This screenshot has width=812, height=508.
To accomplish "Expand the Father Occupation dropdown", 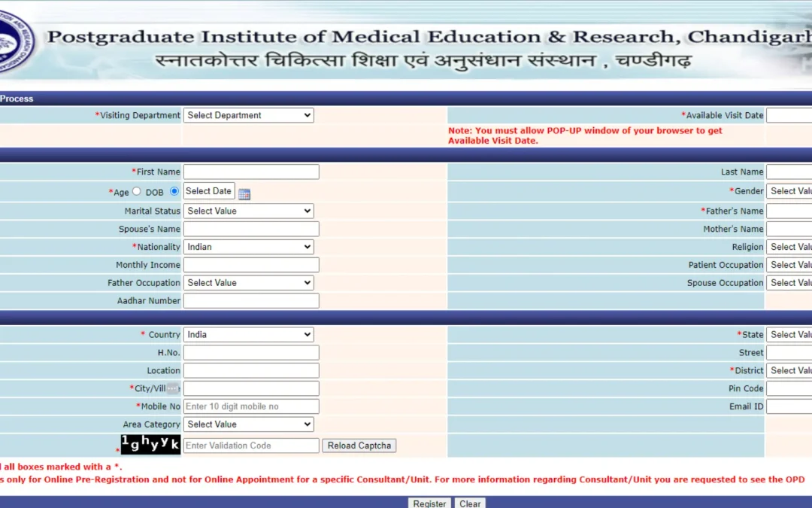I will click(x=249, y=282).
